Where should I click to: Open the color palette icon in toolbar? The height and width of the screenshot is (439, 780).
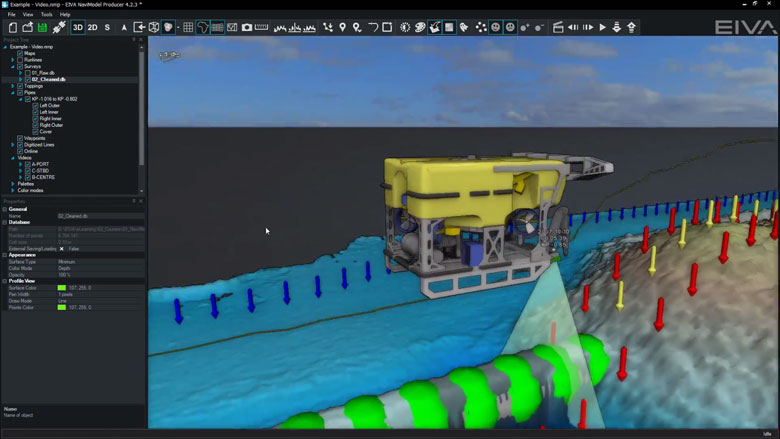tap(420, 27)
